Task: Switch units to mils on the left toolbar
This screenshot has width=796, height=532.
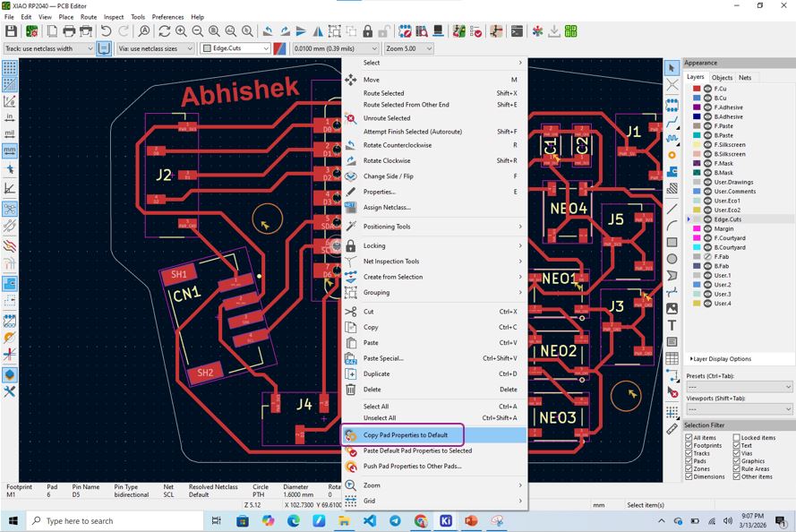Action: [10, 133]
